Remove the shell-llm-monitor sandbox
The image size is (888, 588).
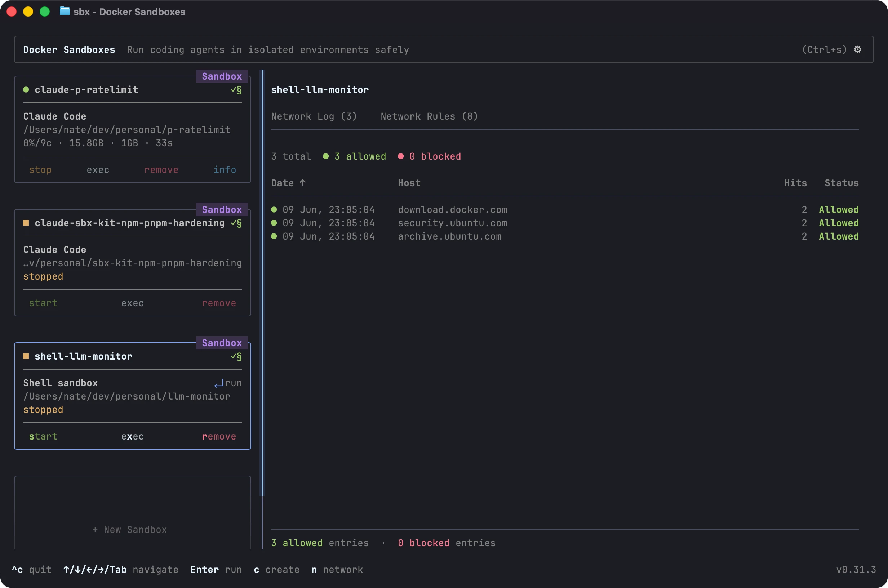pyautogui.click(x=219, y=437)
